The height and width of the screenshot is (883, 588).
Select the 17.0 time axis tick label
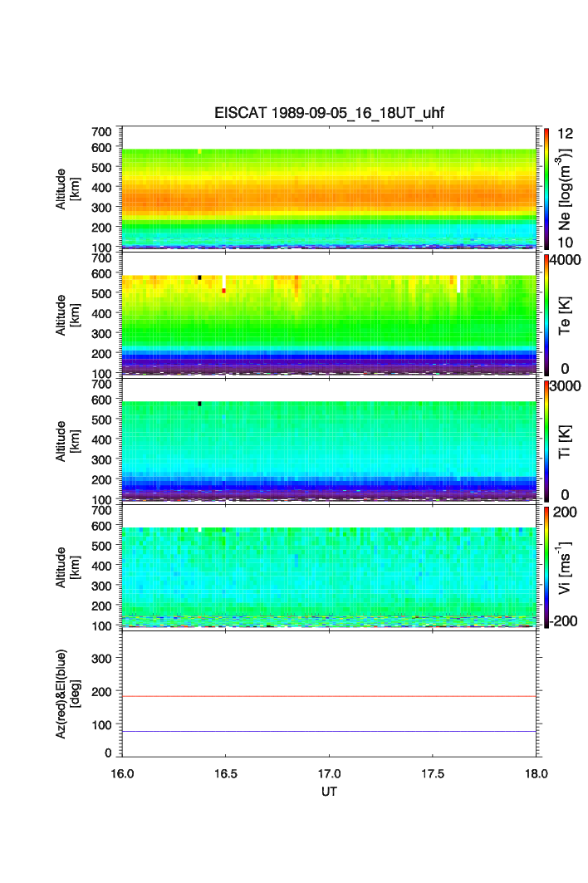pyautogui.click(x=331, y=773)
